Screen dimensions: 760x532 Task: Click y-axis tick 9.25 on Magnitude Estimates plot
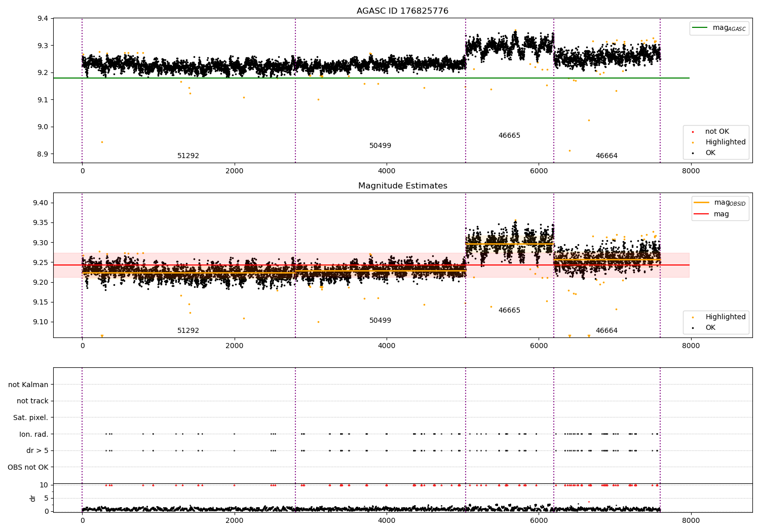[x=41, y=262]
